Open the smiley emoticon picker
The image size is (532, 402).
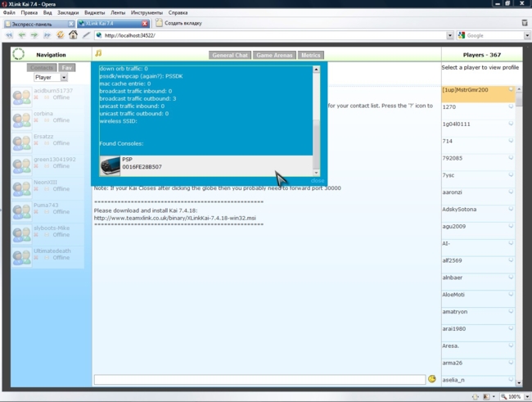coord(431,379)
